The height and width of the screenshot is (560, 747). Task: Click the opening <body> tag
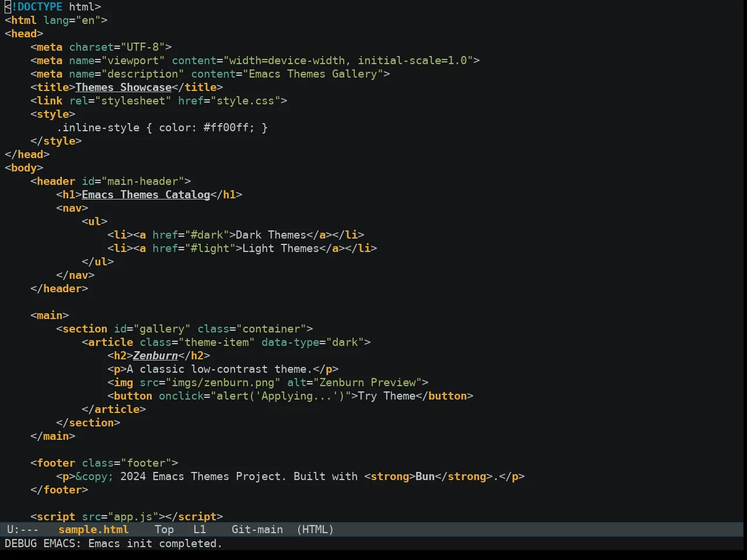tap(24, 168)
